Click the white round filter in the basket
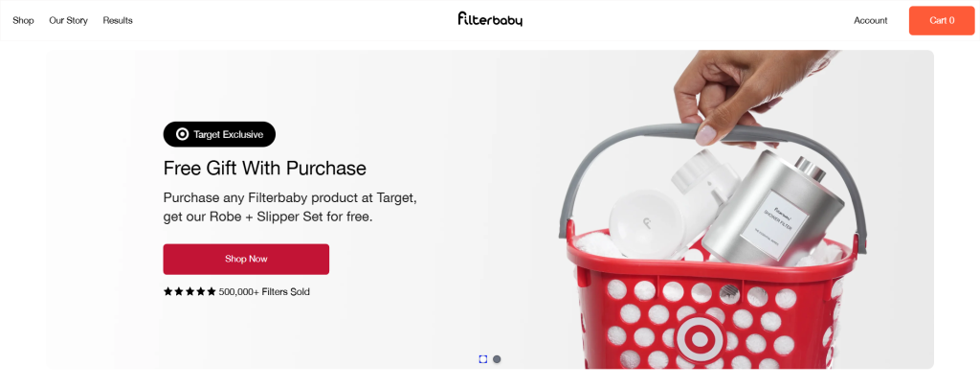The height and width of the screenshot is (388, 980). click(x=643, y=226)
